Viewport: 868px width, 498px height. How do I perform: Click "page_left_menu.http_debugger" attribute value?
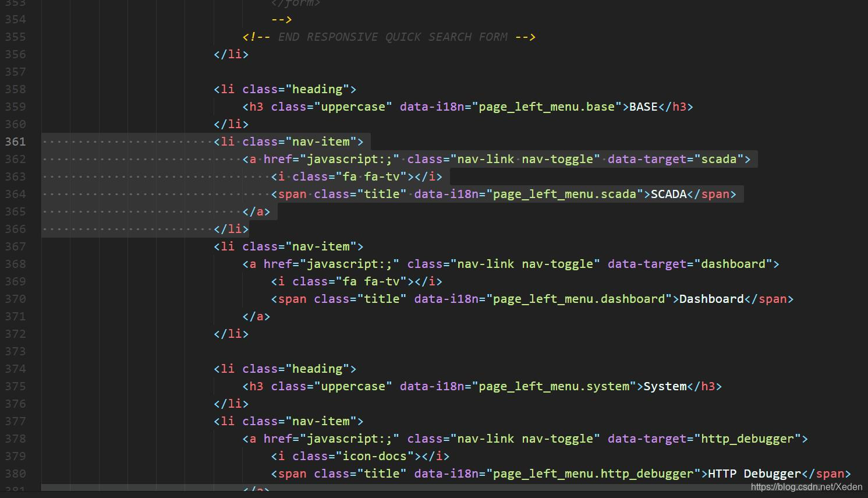point(593,474)
